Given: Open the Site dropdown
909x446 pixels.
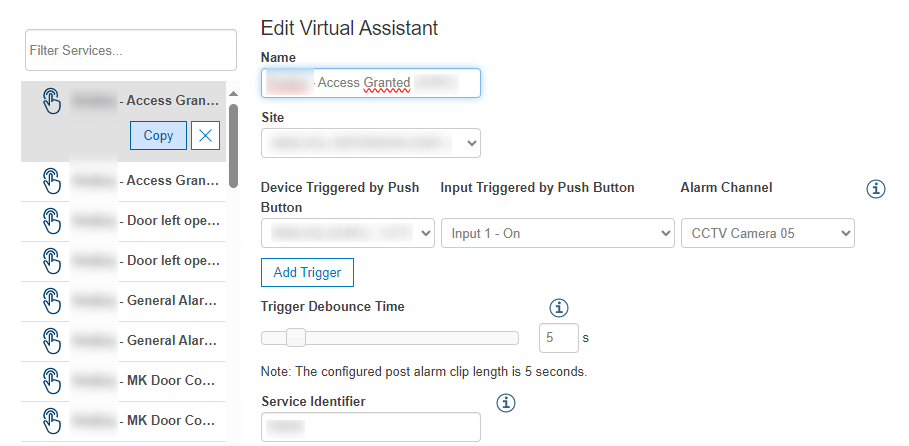Looking at the screenshot, I should click(x=370, y=144).
